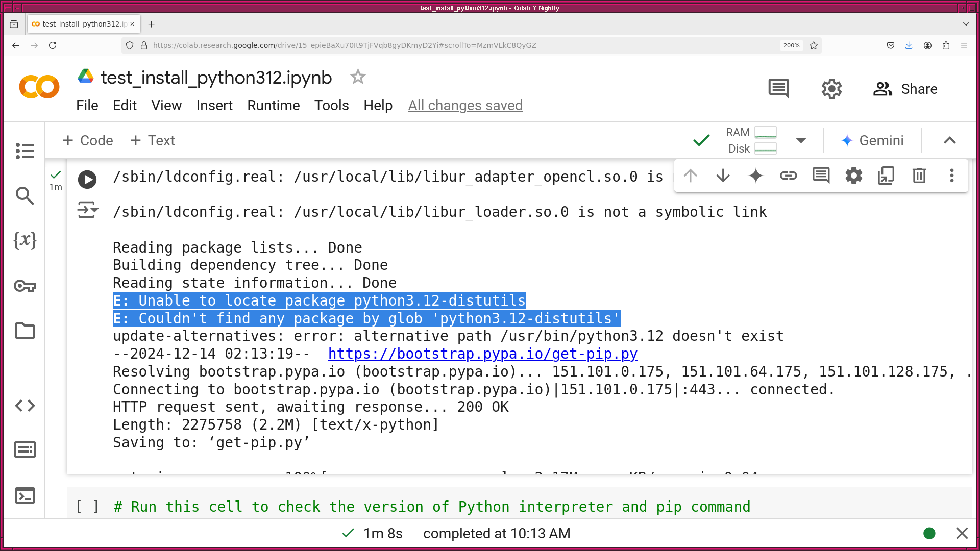This screenshot has width=980, height=551.
Task: Expand the RAM/Disk runtime dropdown arrow
Action: (x=801, y=141)
